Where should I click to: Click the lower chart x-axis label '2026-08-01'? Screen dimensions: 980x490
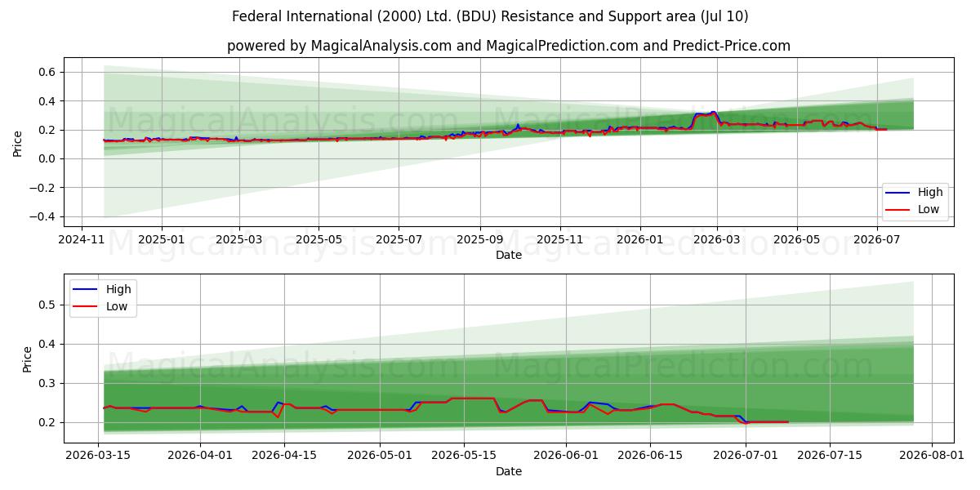pos(933,457)
